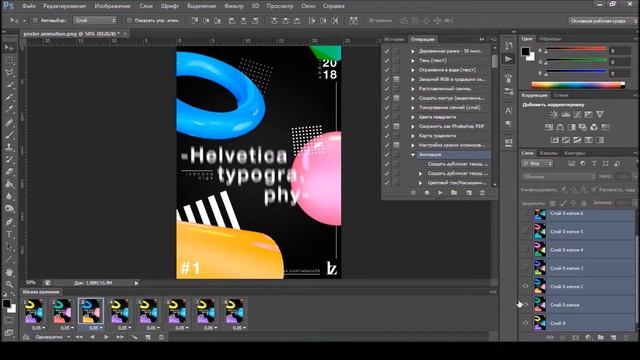Viewport: 640px width, 360px height.
Task: Switch to the История tab
Action: [394, 39]
